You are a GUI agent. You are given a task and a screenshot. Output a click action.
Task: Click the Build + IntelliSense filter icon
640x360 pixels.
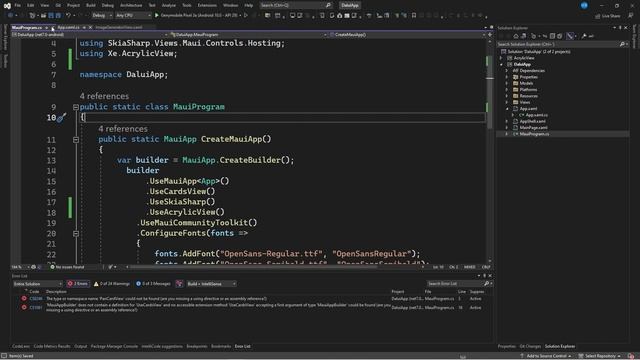click(179, 284)
